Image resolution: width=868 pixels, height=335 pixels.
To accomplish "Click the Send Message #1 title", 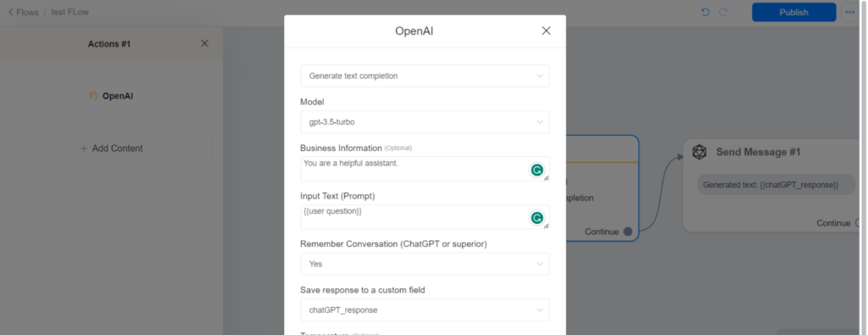I will tap(759, 153).
